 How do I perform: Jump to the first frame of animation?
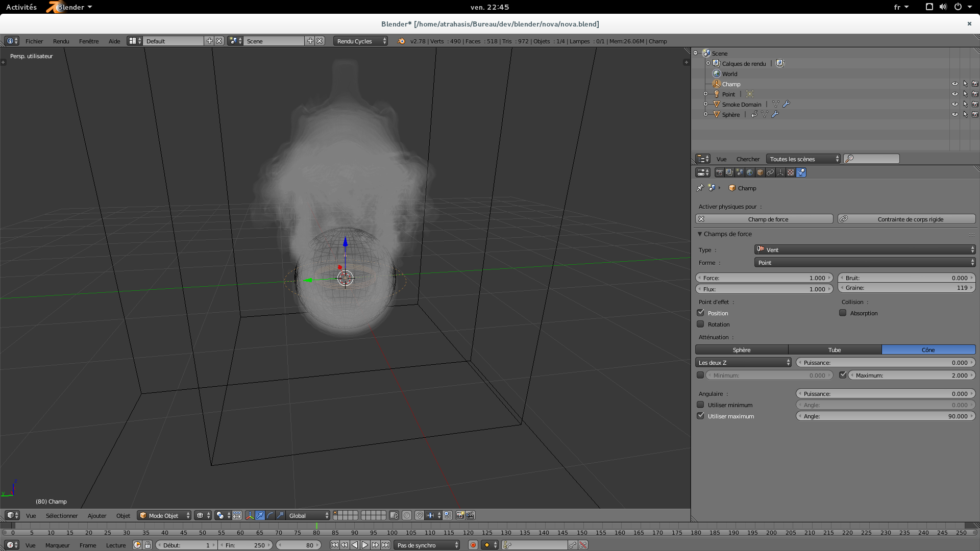pos(334,545)
